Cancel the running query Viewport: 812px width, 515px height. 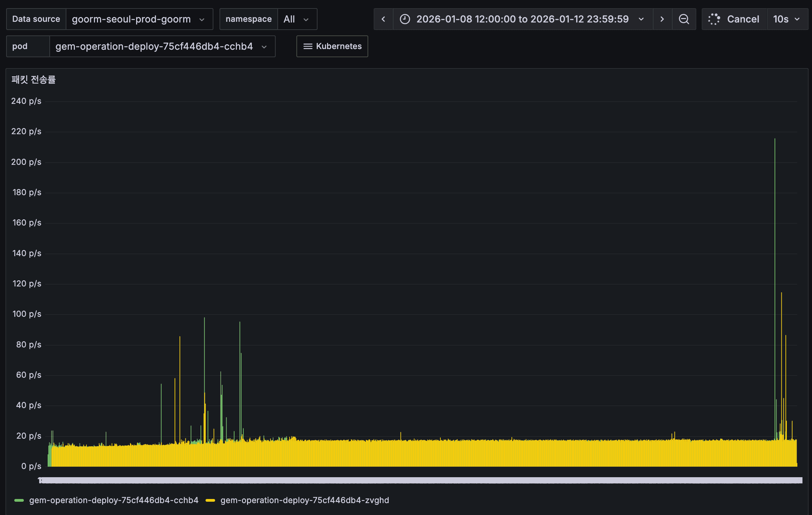pos(743,19)
